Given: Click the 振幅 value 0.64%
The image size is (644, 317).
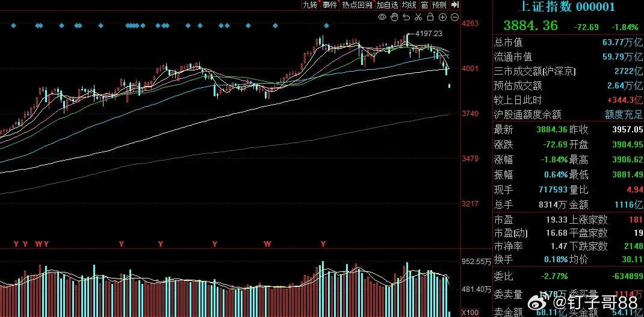Looking at the screenshot, I should [x=556, y=174].
